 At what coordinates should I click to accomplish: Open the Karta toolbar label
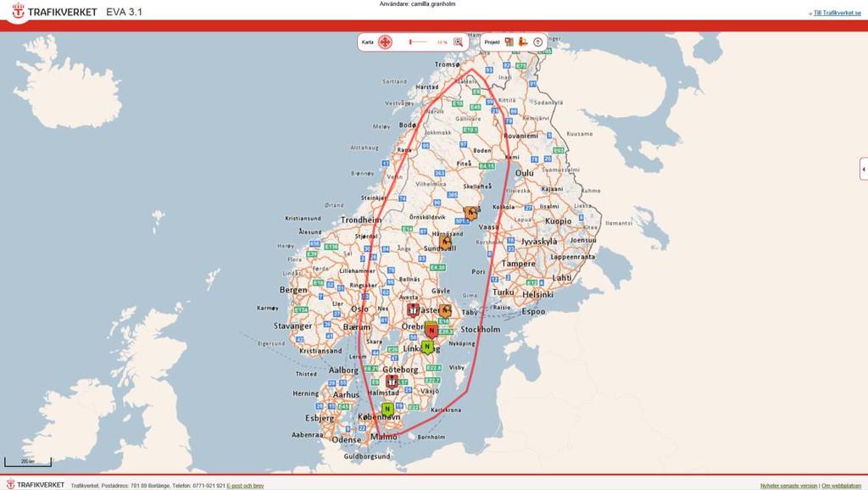pos(368,42)
